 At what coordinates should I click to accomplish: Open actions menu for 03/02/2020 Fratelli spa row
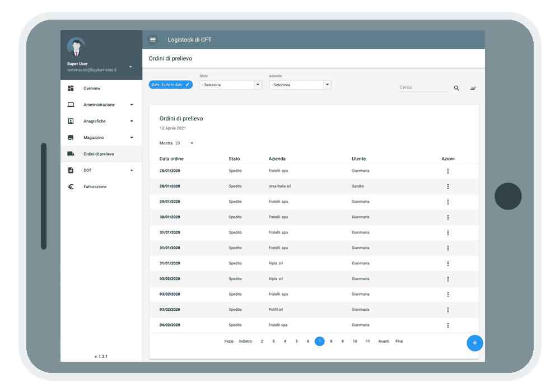[448, 295]
